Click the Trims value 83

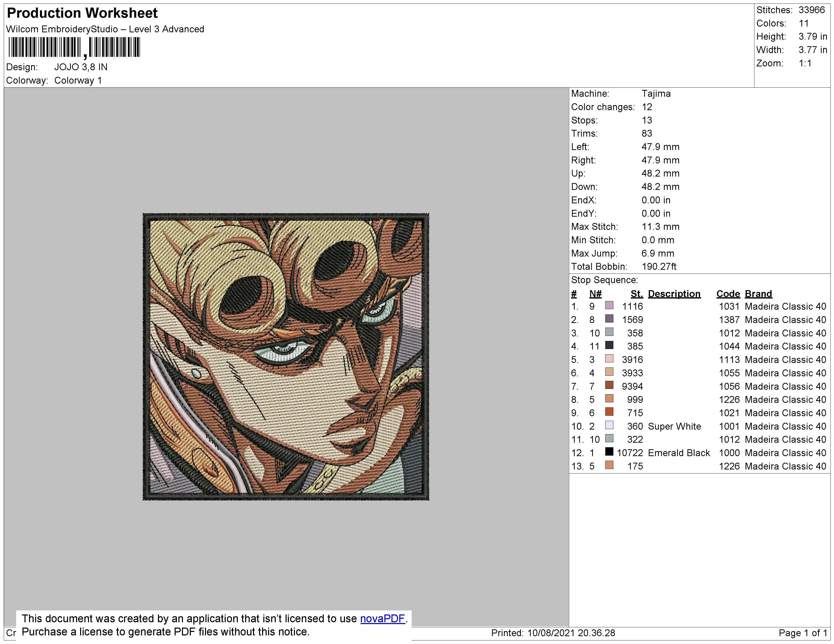[647, 134]
